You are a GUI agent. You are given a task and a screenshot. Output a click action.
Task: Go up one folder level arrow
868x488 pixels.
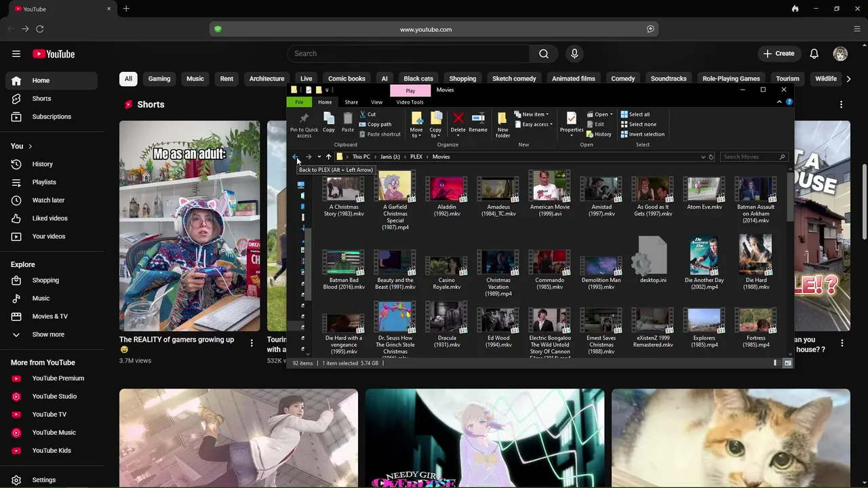click(x=329, y=157)
